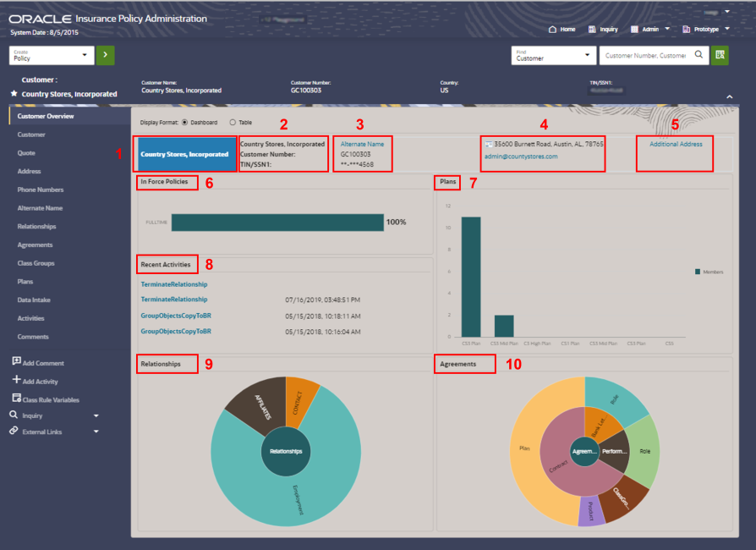Screen dimensions: 756x550
Task: Click the Home house icon
Action: (552, 30)
